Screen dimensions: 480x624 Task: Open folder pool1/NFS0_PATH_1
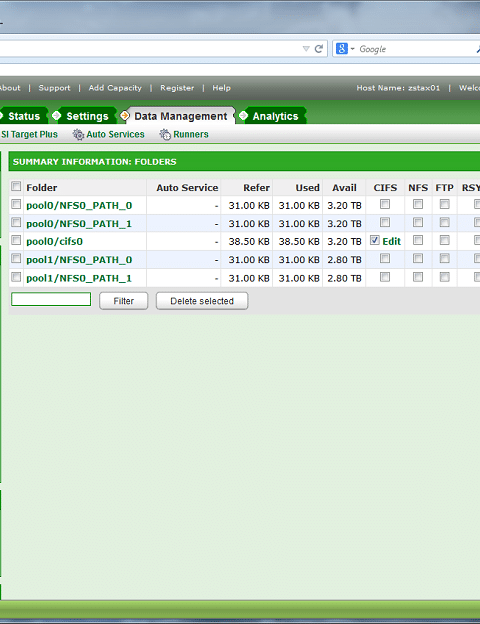click(79, 278)
